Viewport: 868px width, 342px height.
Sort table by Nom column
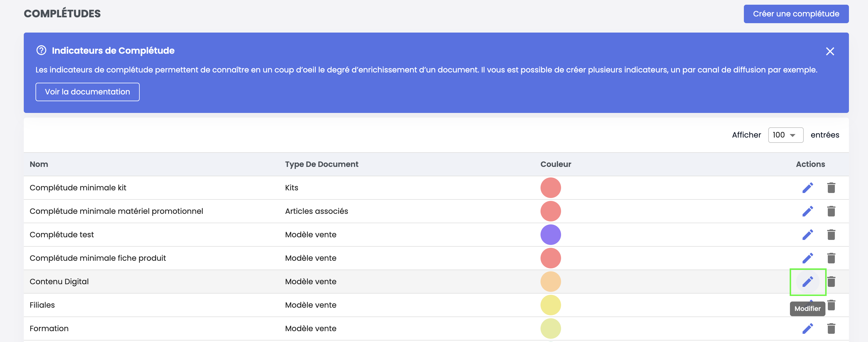click(39, 164)
